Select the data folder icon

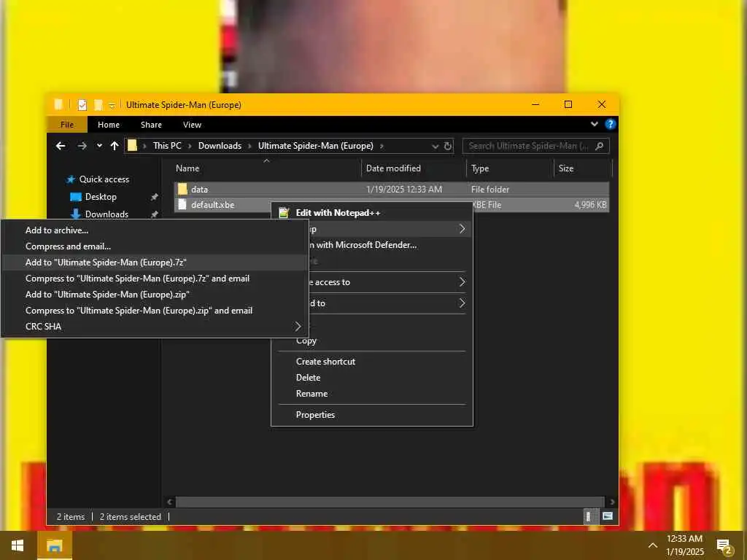(x=182, y=189)
